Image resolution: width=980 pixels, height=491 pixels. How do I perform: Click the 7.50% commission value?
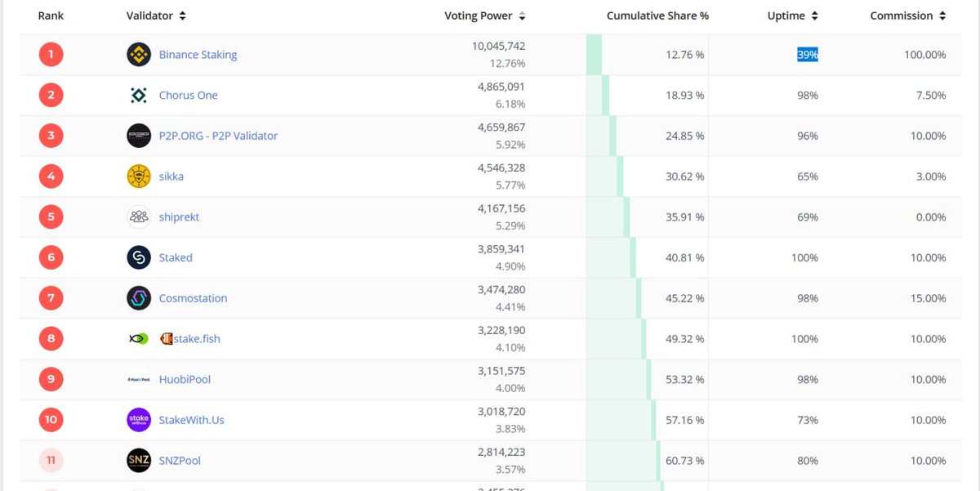929,96
